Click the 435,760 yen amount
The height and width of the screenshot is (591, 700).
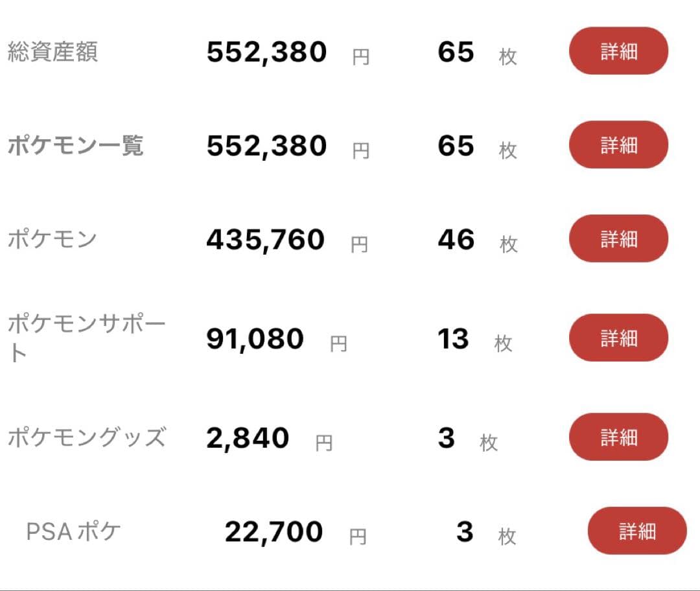[x=265, y=240]
